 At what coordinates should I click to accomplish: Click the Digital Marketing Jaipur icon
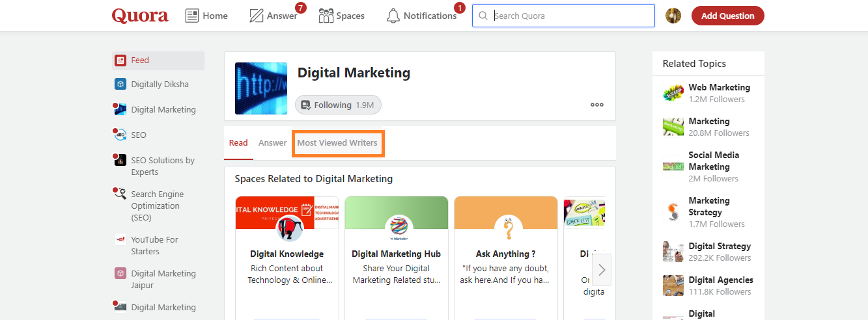coord(120,273)
